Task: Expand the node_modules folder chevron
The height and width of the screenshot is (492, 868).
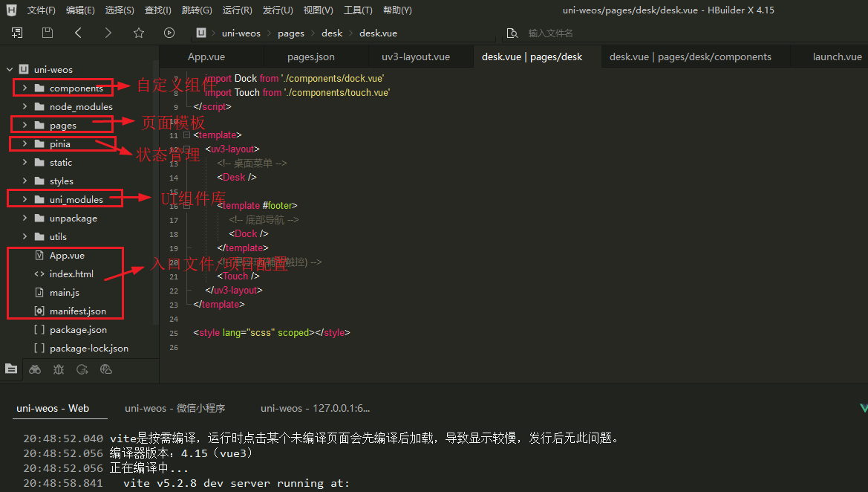Action: [x=25, y=106]
